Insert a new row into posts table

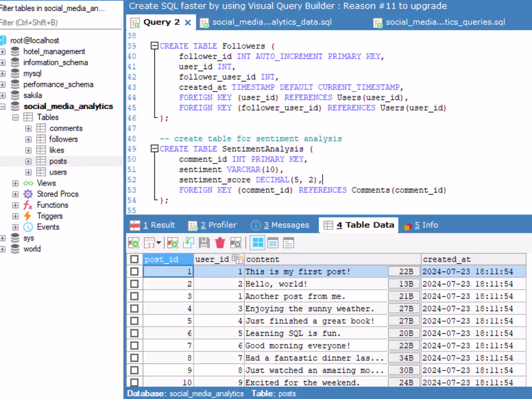(172, 242)
